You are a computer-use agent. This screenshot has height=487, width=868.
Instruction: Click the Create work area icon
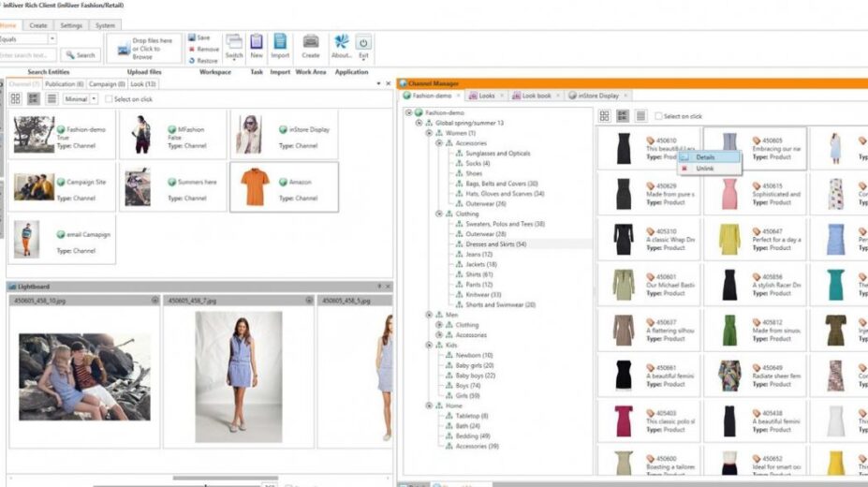pyautogui.click(x=310, y=42)
